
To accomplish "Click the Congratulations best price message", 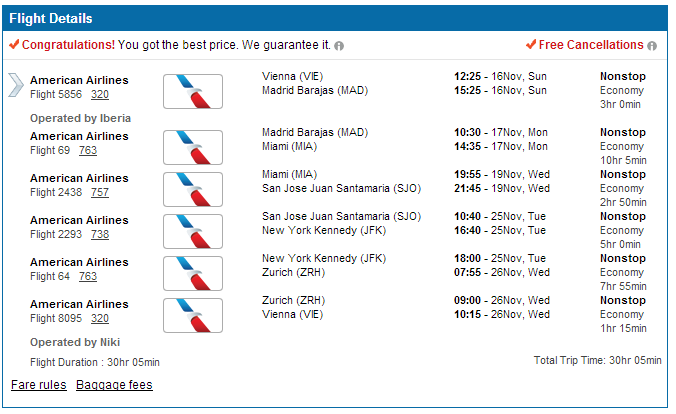I will (176, 45).
